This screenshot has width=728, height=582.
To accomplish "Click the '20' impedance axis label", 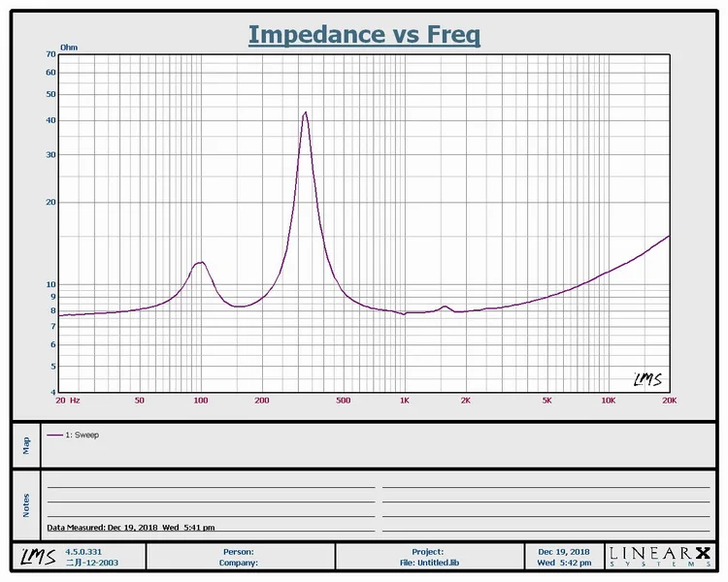I will click(x=50, y=203).
